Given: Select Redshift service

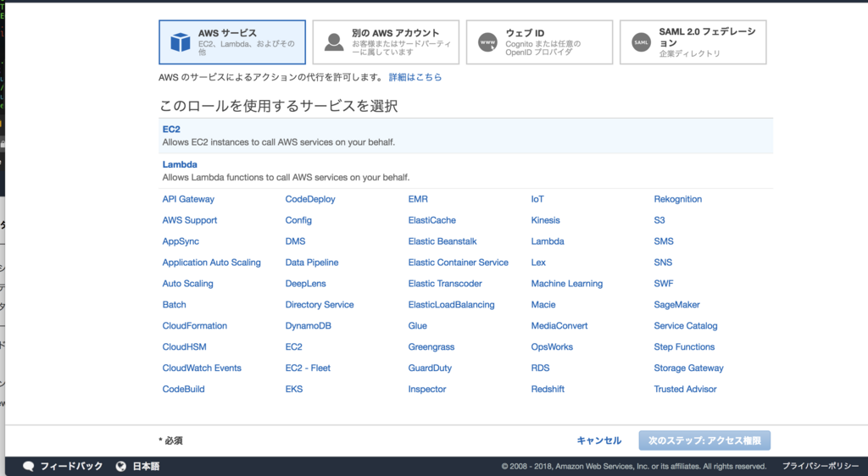Looking at the screenshot, I should (x=548, y=389).
